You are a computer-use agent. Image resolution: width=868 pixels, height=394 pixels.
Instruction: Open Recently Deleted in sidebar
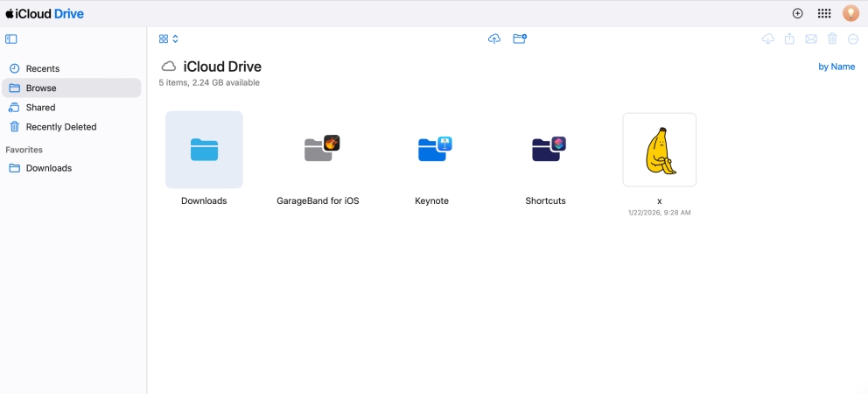pos(72,127)
